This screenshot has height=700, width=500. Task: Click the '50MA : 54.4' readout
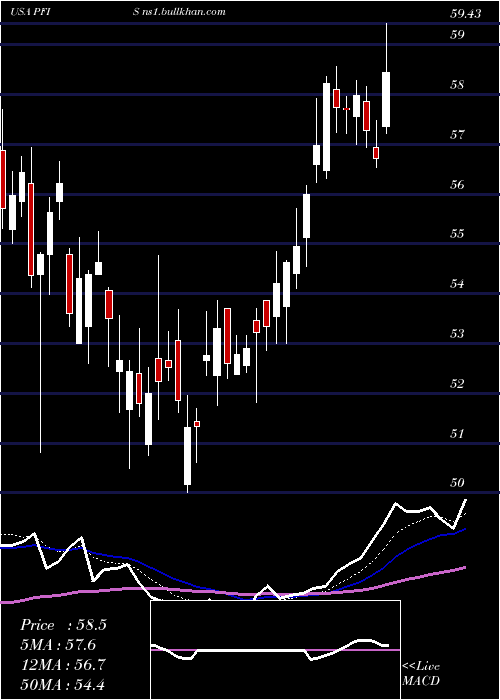point(63,684)
